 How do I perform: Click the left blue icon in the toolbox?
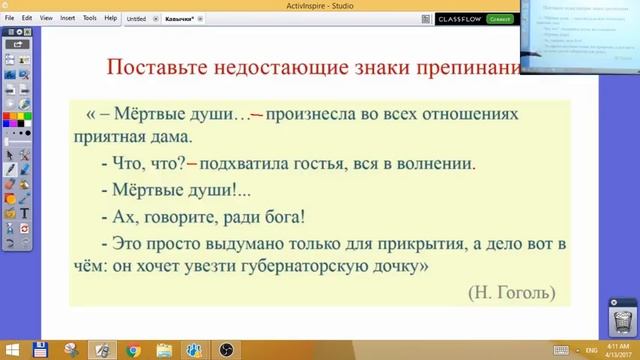click(10, 74)
